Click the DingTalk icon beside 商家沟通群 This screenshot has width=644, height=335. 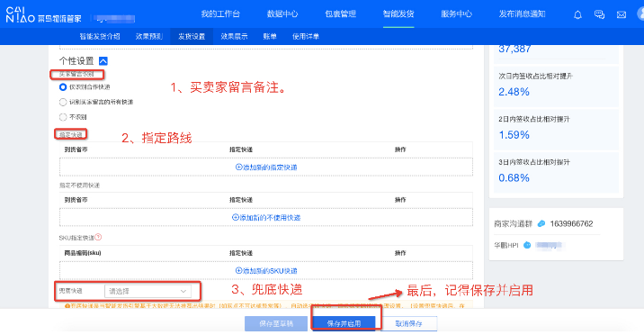point(541,223)
